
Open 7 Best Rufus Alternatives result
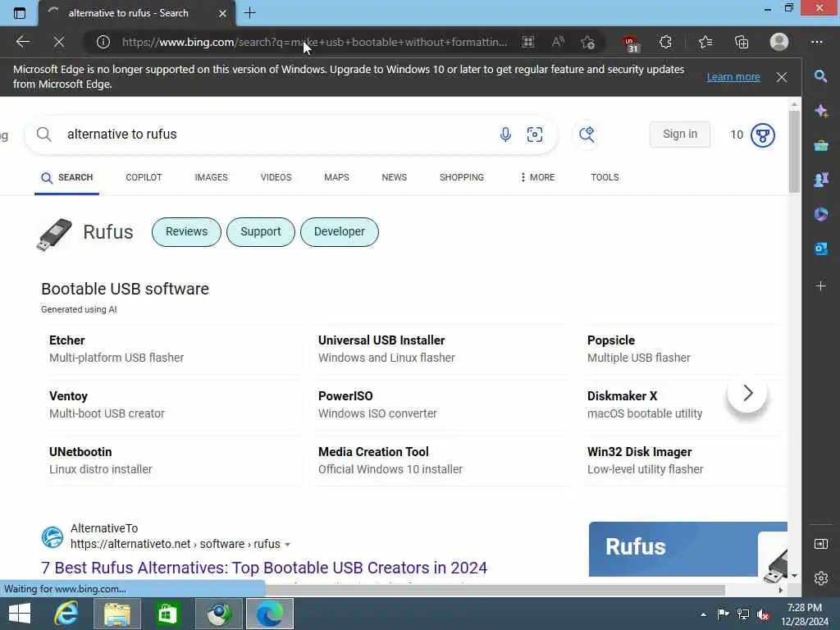(264, 568)
